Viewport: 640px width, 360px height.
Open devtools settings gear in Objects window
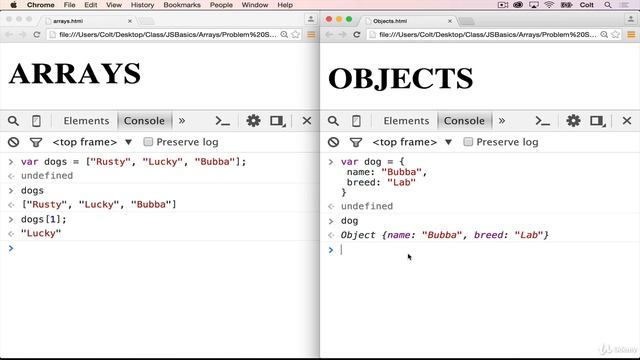[573, 121]
